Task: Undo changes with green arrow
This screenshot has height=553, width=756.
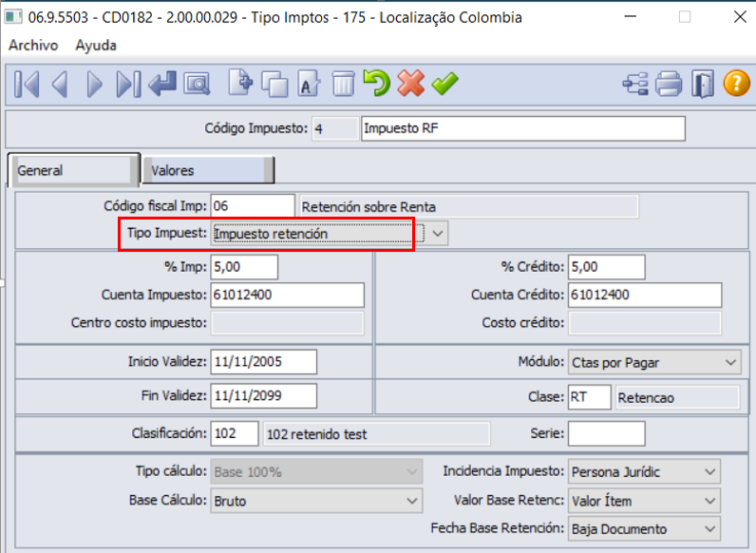Action: click(x=376, y=83)
